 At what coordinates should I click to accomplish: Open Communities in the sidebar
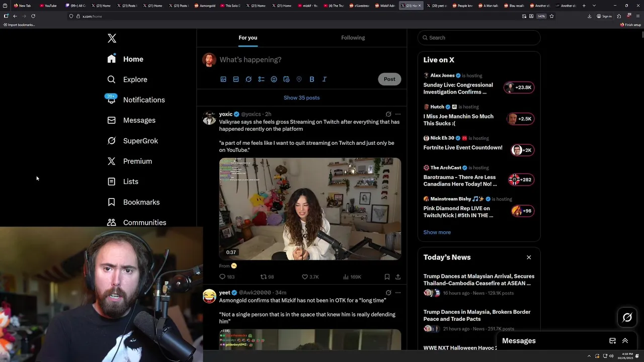pyautogui.click(x=136, y=222)
